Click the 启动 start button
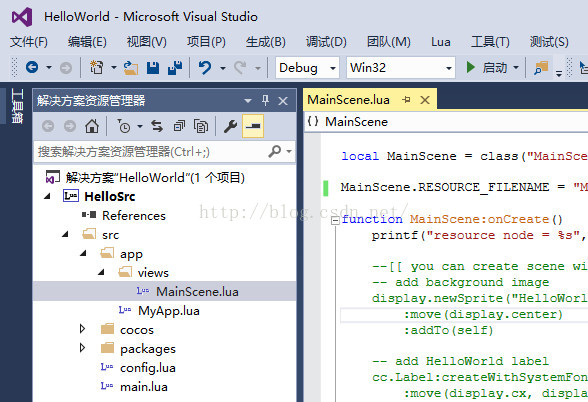Image resolution: width=588 pixels, height=402 pixels. pos(488,68)
